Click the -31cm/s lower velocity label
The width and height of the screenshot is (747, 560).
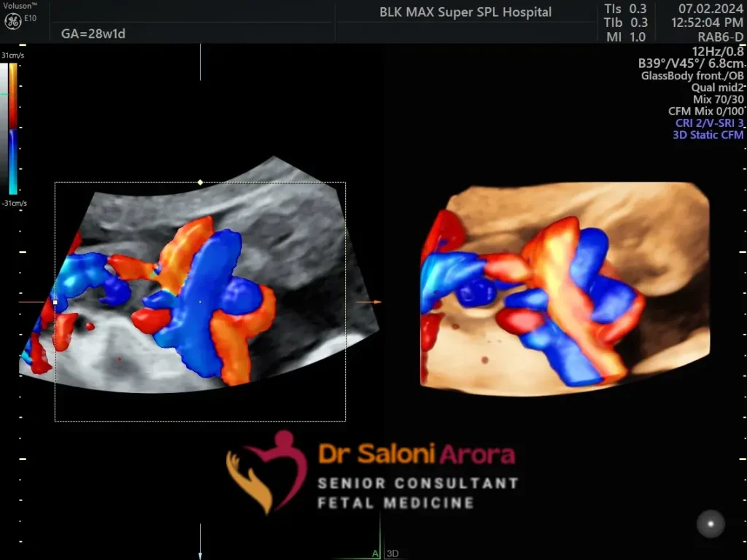pyautogui.click(x=15, y=203)
